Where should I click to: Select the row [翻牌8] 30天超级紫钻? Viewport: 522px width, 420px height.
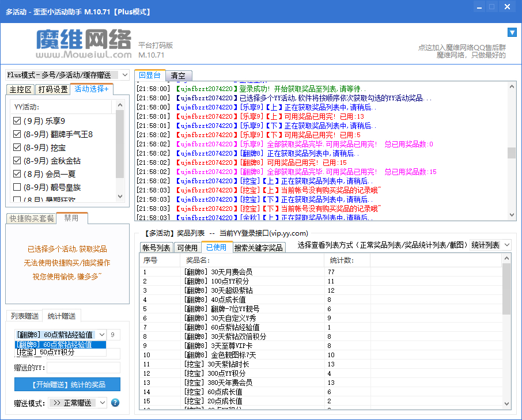[x=321, y=290]
